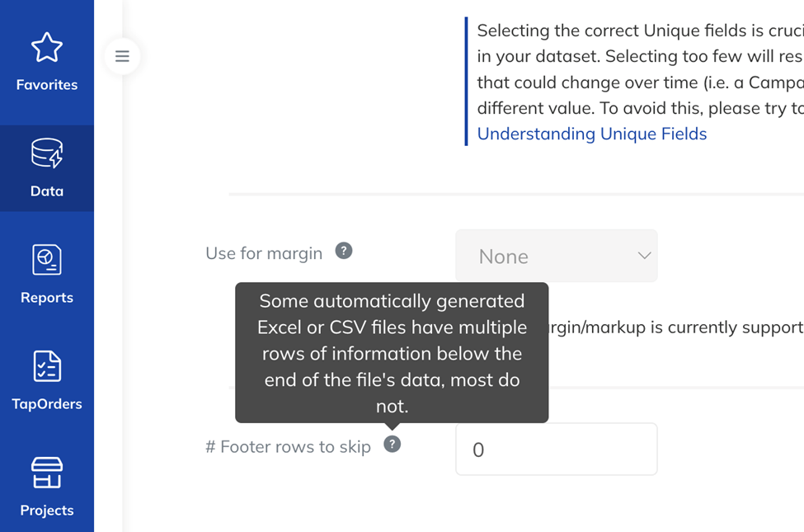Toggle the hamburger sidebar menu button
Screen dimensions: 804x532
coord(122,56)
